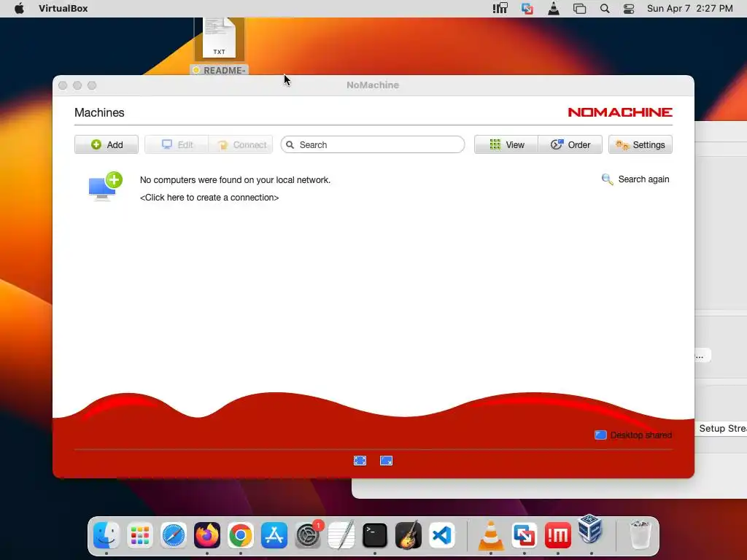Open the VirtualBox menu in menu bar

point(63,9)
